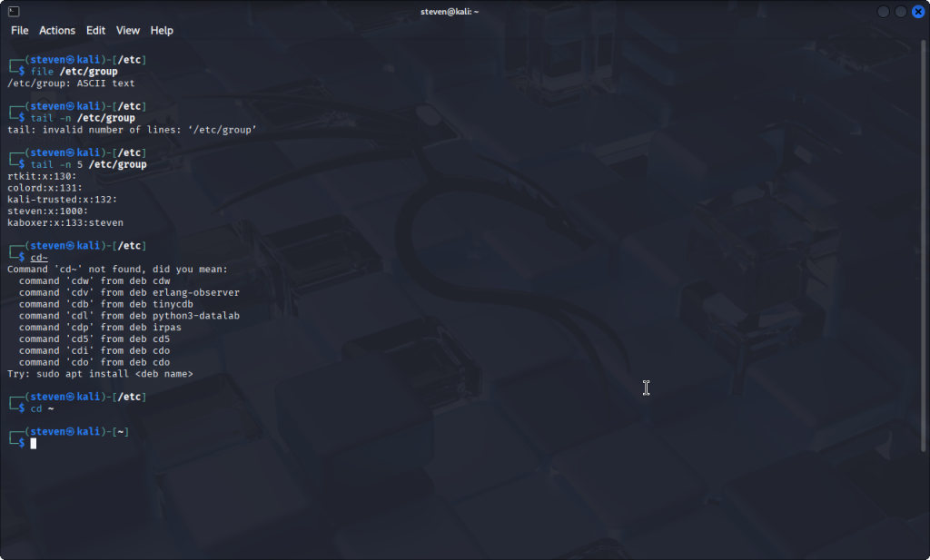Click the '/etc/group: ASCII text' output line
Viewport: 930px width, 560px height.
(x=71, y=84)
